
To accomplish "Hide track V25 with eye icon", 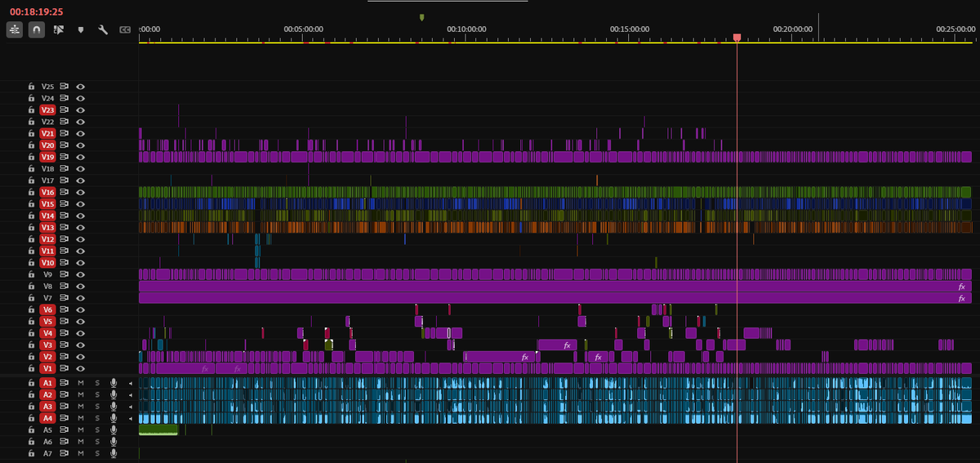I will (81, 86).
